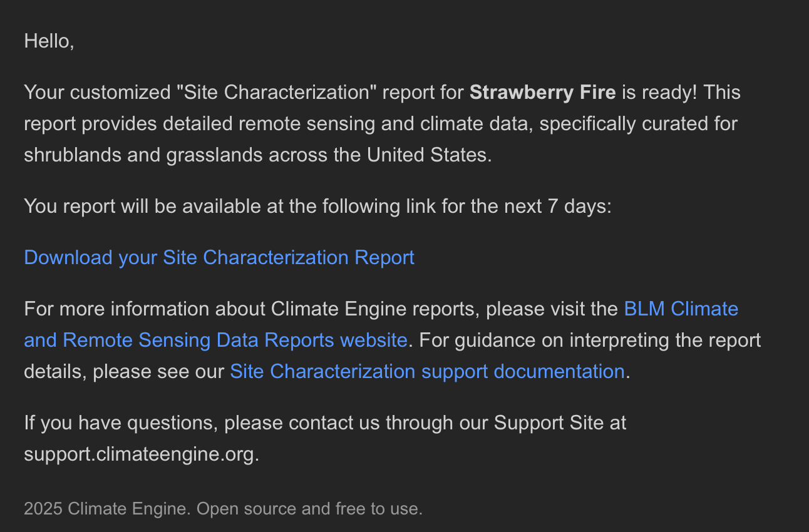Image resolution: width=809 pixels, height=532 pixels.
Task: Click the words "specifically curated for"
Action: pos(639,123)
